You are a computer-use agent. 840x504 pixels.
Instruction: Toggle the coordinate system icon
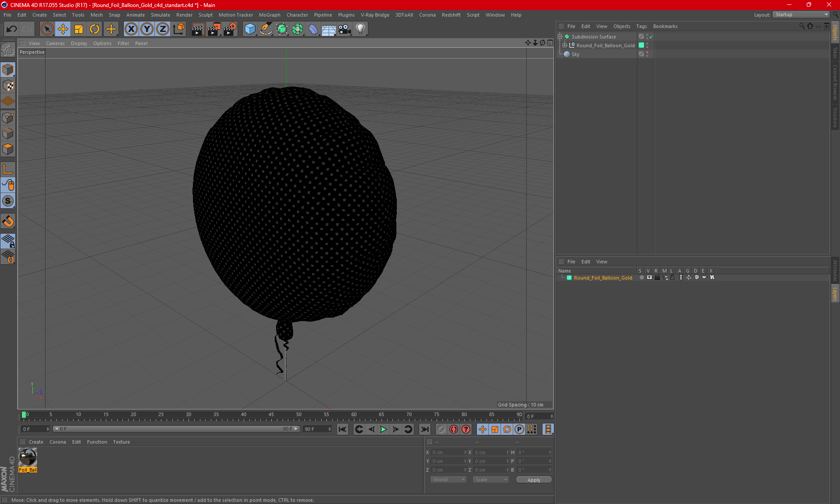click(178, 29)
